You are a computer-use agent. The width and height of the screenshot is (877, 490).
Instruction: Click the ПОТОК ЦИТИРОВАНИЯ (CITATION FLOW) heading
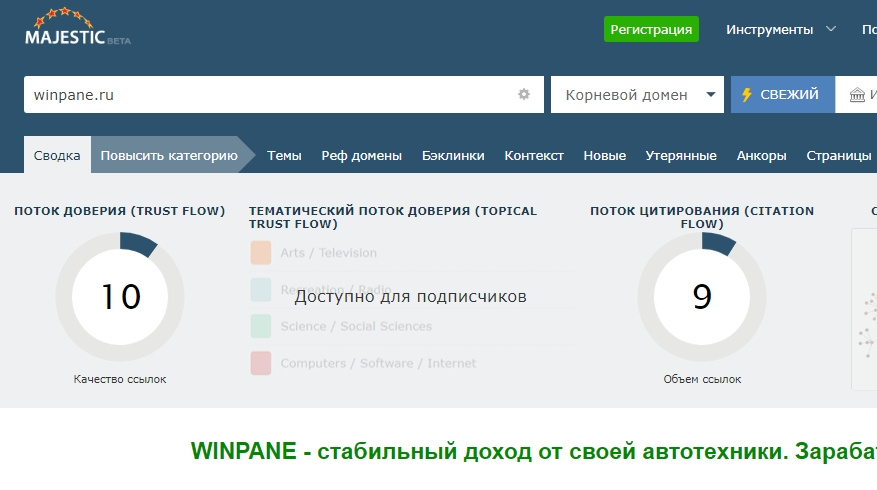coord(702,217)
